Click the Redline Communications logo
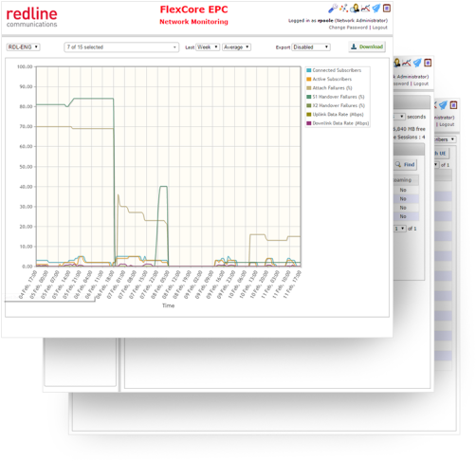476x461 pixels. pos(31,17)
